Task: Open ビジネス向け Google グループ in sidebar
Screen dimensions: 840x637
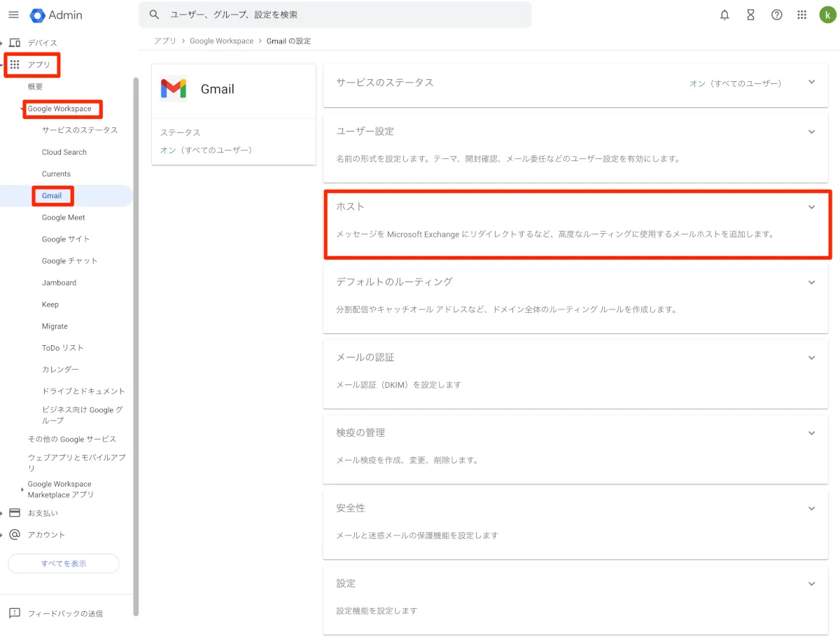Action: tap(83, 415)
